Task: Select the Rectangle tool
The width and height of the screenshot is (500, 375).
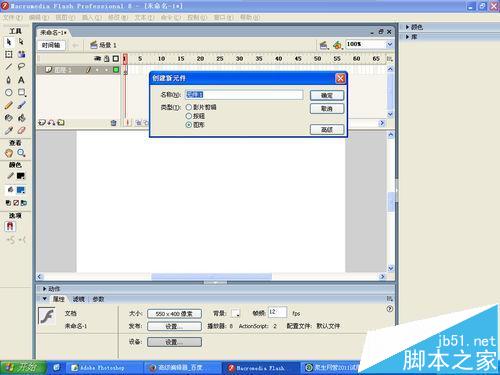Action: [21, 92]
